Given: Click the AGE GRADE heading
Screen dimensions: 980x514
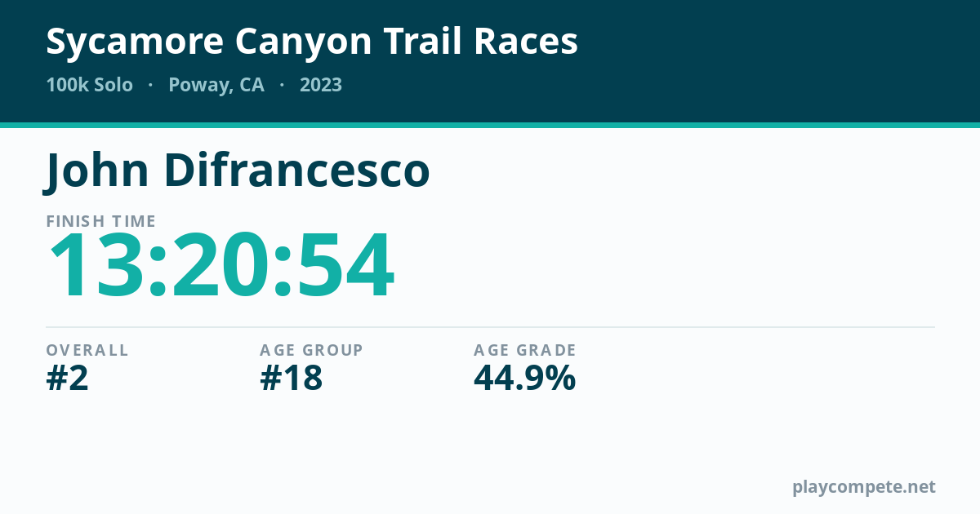Looking at the screenshot, I should 525,350.
